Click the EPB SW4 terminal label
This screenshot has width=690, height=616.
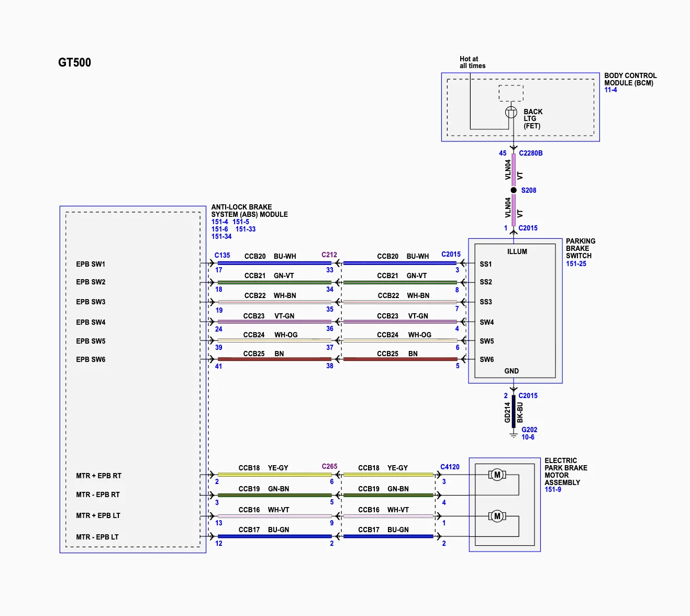91,323
